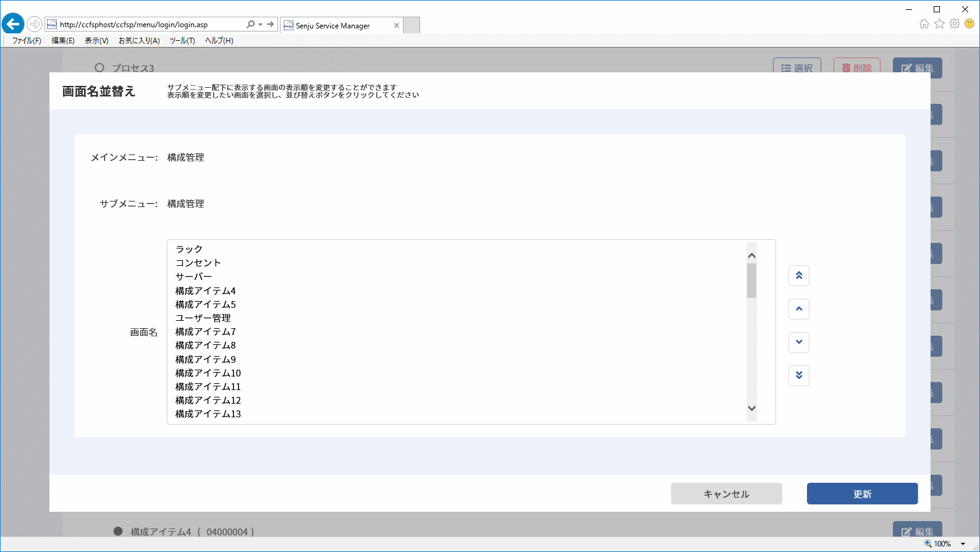The height and width of the screenshot is (552, 980).
Task: Select ラック in the screen list
Action: coord(458,249)
